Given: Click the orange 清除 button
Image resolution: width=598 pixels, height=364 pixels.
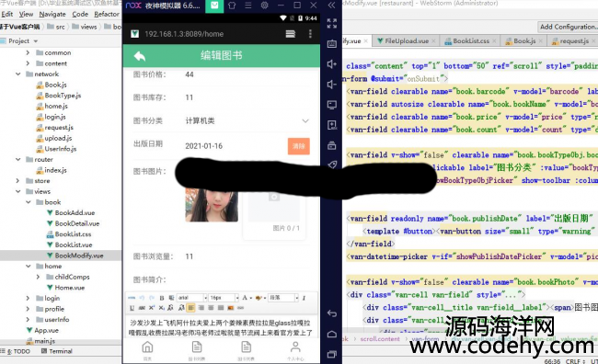Looking at the screenshot, I should (299, 146).
